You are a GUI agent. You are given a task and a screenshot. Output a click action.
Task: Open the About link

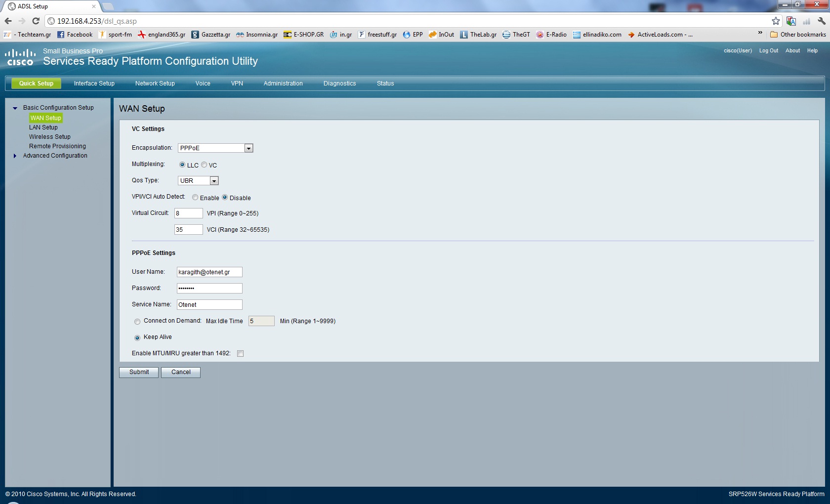[x=793, y=50]
